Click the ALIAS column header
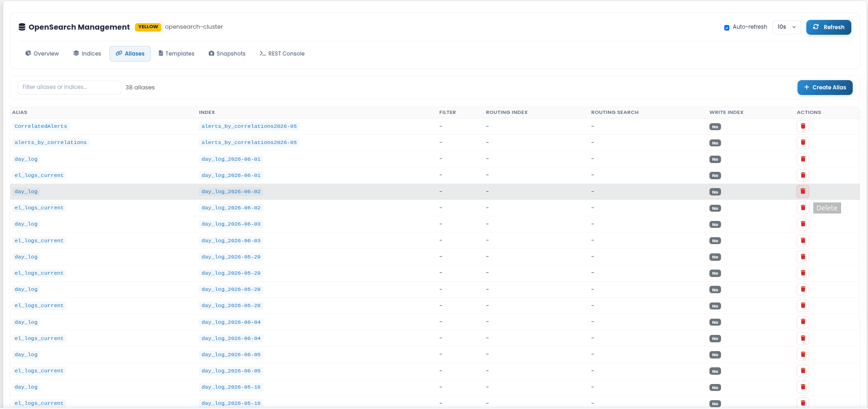 pyautogui.click(x=19, y=113)
